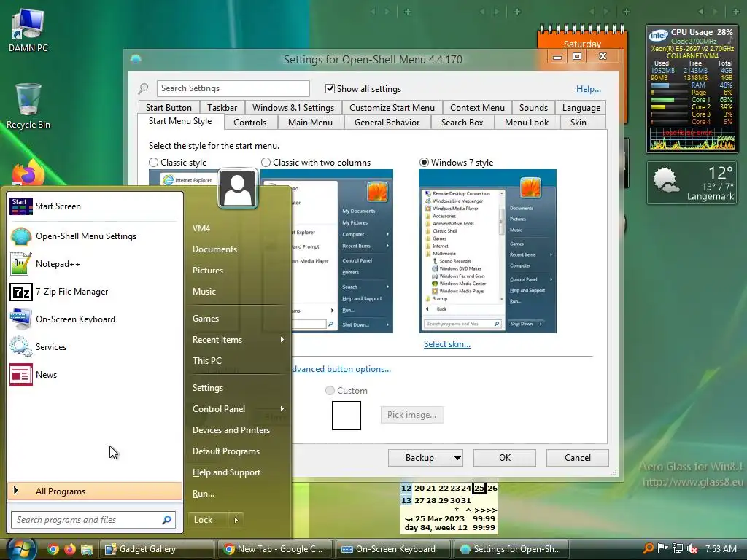Screen dimensions: 747x560
Task: Click Windows 7 style preview thumbnail
Action: tap(487, 251)
